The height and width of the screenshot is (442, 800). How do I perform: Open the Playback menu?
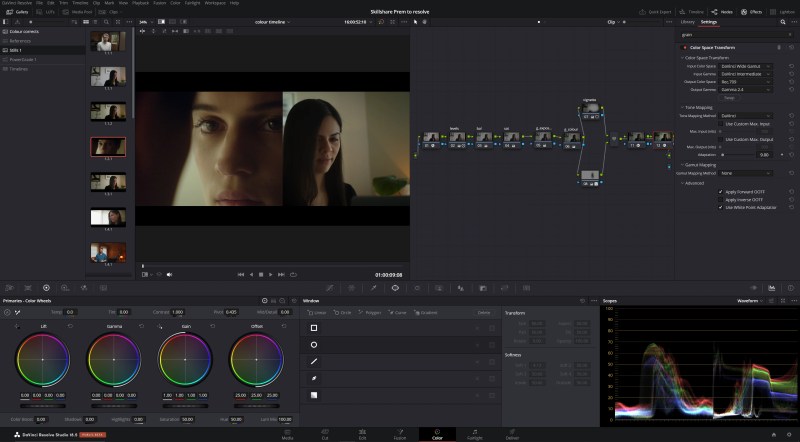click(x=141, y=3)
